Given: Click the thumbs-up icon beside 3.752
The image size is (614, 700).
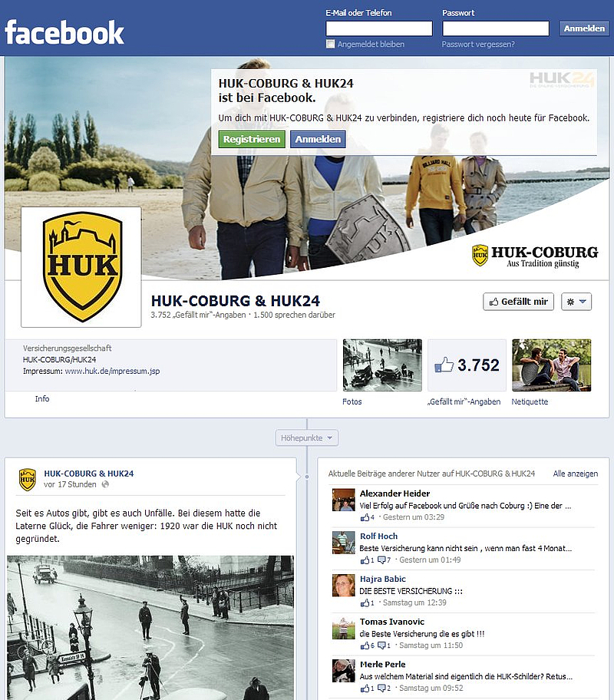Looking at the screenshot, I should tap(444, 365).
